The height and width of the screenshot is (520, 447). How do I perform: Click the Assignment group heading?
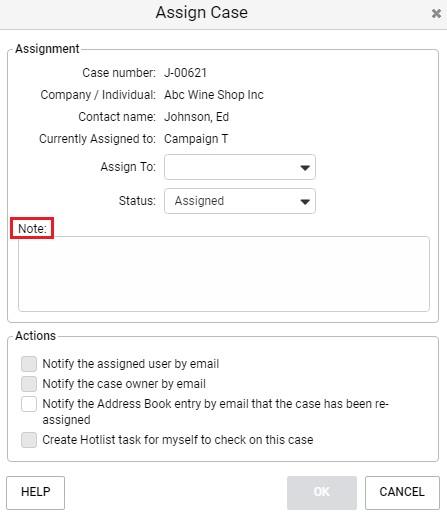tap(47, 49)
